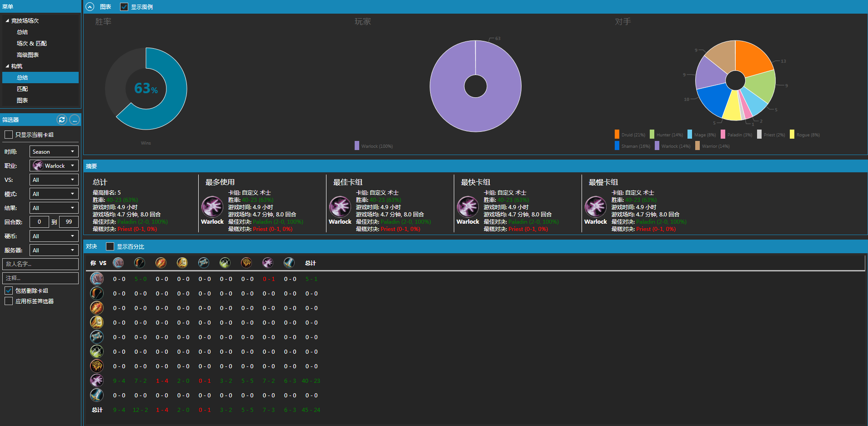Select 场次 & 匹配 in the menu tree
Viewport: 868px width, 426px height.
32,44
